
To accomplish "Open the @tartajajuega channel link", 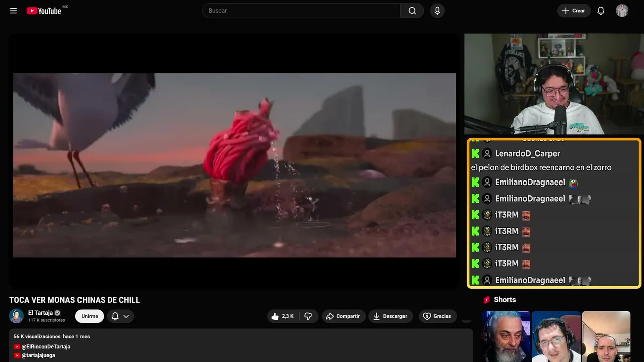I will point(38,355).
